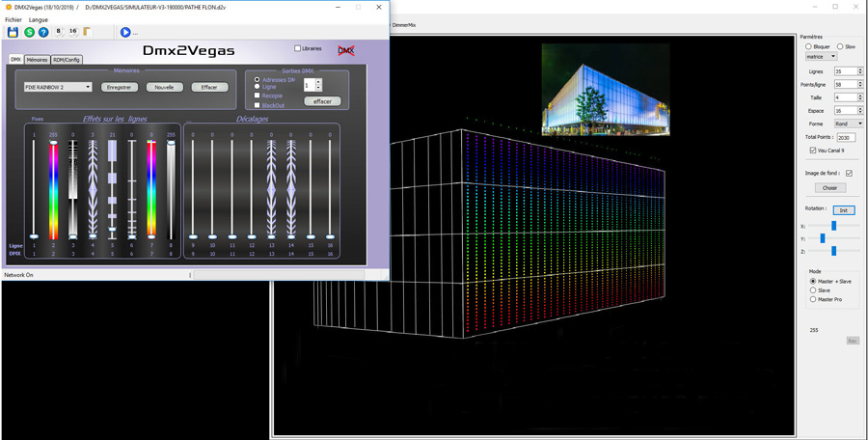Click the Enregistrer button
This screenshot has height=440, width=868.
[x=119, y=87]
